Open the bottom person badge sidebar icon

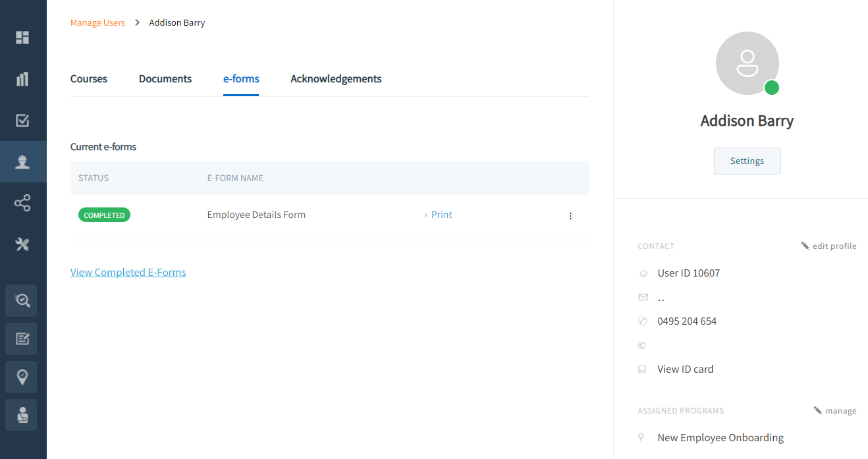tap(22, 415)
